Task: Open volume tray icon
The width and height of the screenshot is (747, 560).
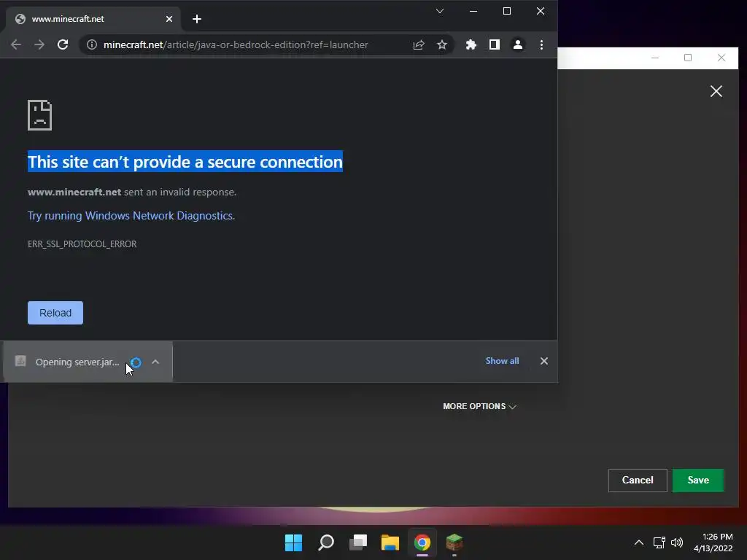Action: tap(676, 542)
